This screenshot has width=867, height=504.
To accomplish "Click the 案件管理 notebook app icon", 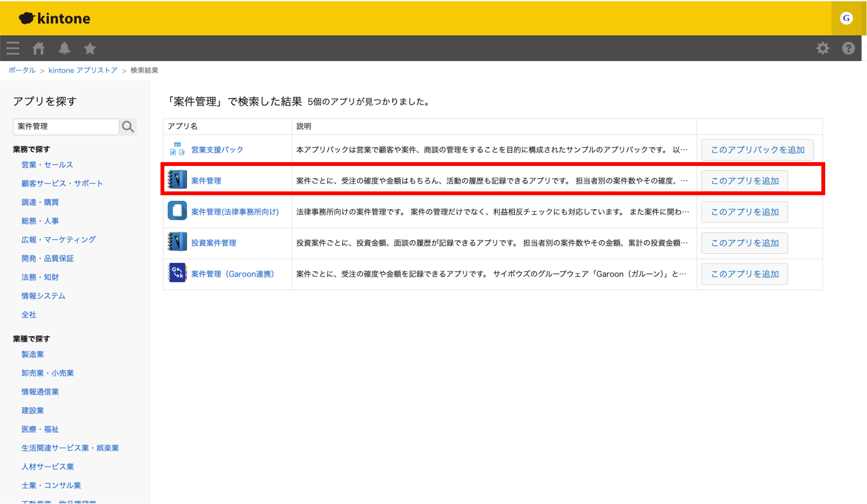I will coord(177,179).
